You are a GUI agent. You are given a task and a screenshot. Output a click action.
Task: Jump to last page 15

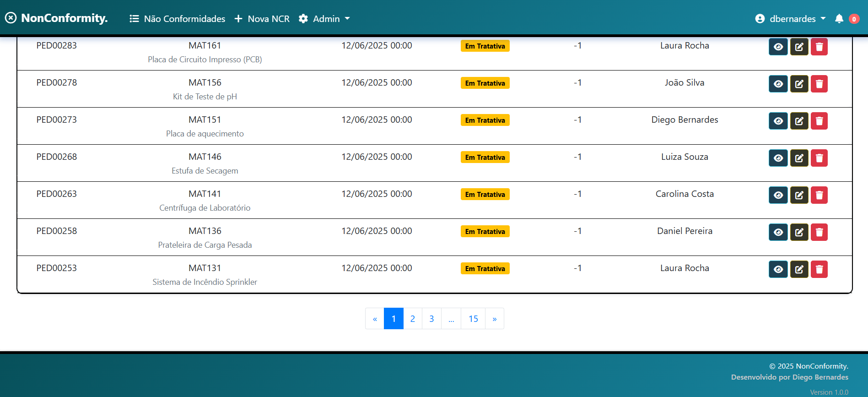(473, 319)
